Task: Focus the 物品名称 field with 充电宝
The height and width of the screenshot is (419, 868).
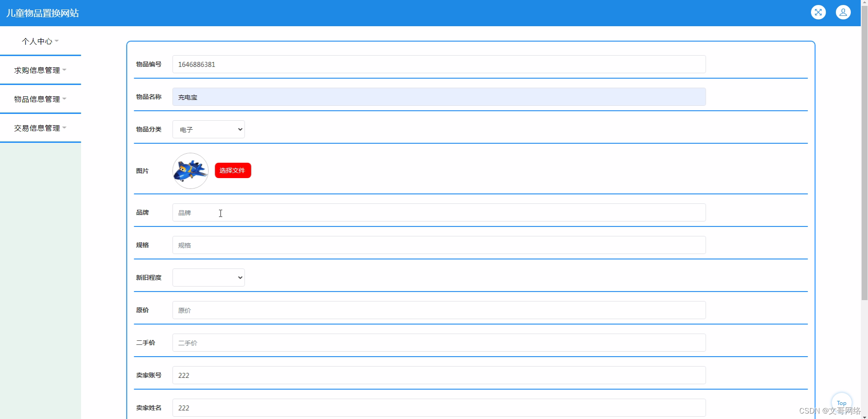Action: pyautogui.click(x=439, y=97)
